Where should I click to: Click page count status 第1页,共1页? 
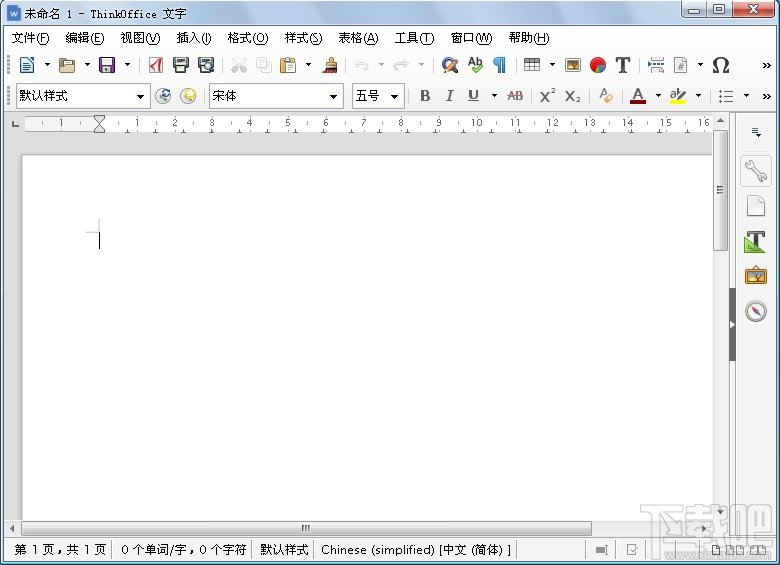(60, 550)
